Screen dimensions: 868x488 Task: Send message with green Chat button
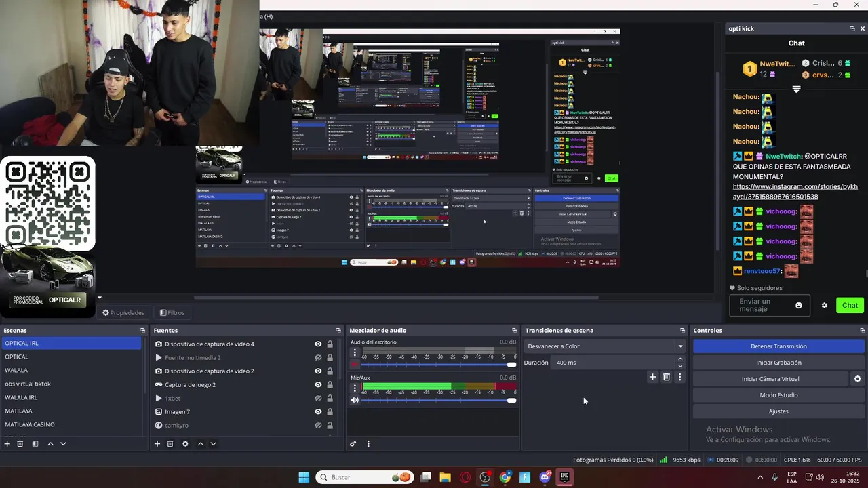point(850,305)
